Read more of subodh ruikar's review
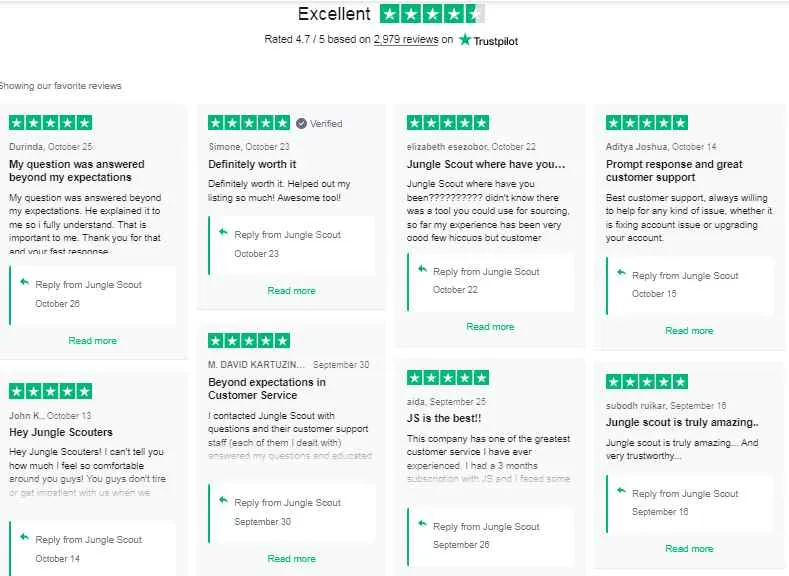This screenshot has width=789, height=576. click(689, 548)
